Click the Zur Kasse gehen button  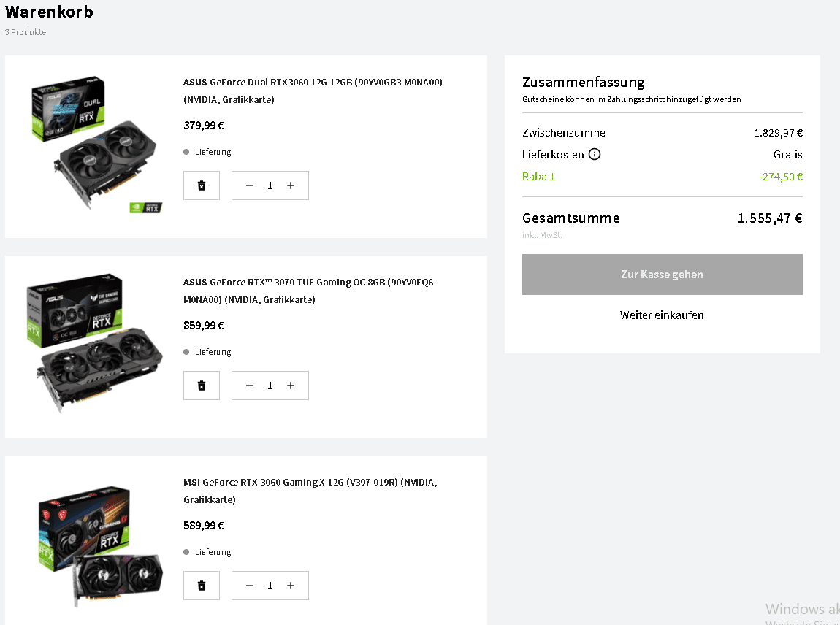(x=662, y=275)
